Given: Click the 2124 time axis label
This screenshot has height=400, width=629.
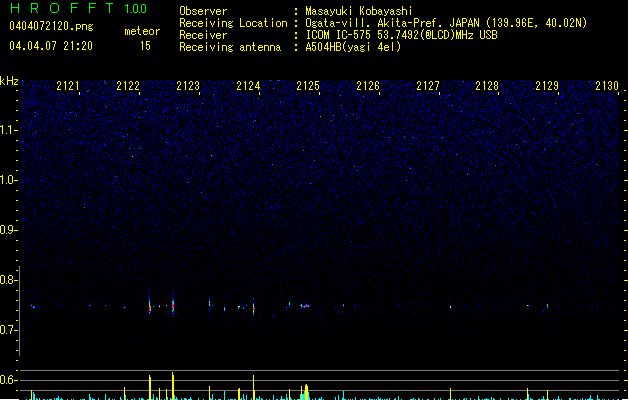Looking at the screenshot, I should [248, 86].
